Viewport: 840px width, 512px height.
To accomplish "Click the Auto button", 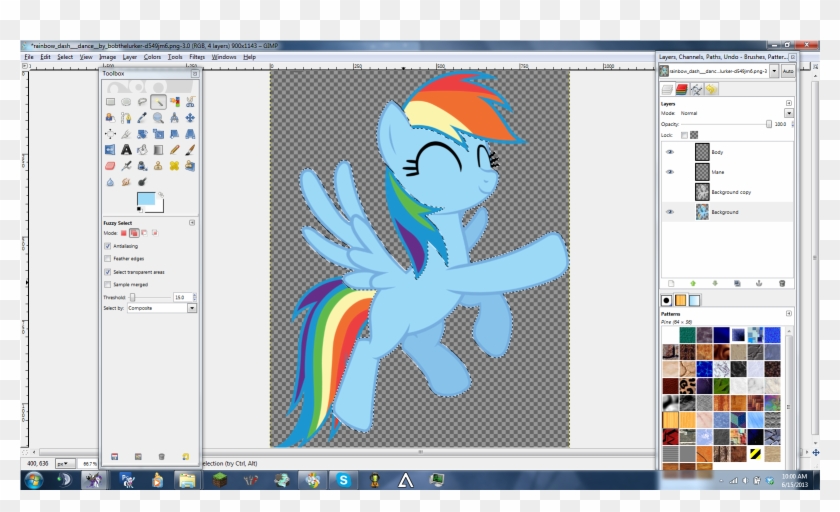I will [788, 71].
